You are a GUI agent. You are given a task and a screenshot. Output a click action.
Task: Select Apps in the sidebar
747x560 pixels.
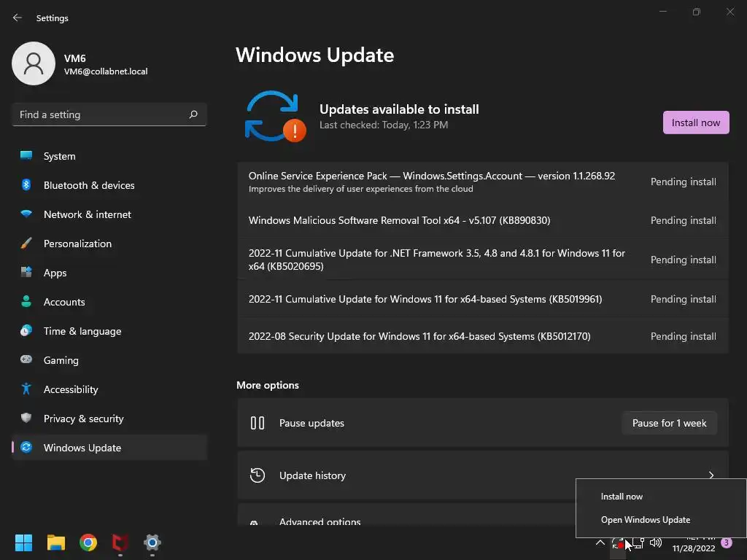[x=109, y=273]
